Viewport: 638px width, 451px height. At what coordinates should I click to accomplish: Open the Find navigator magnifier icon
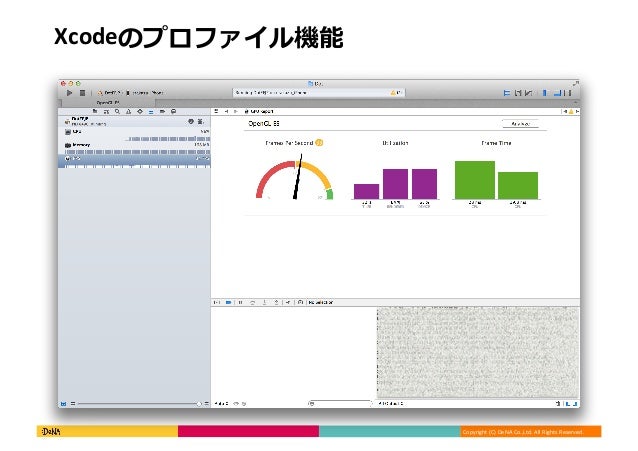pos(117,112)
